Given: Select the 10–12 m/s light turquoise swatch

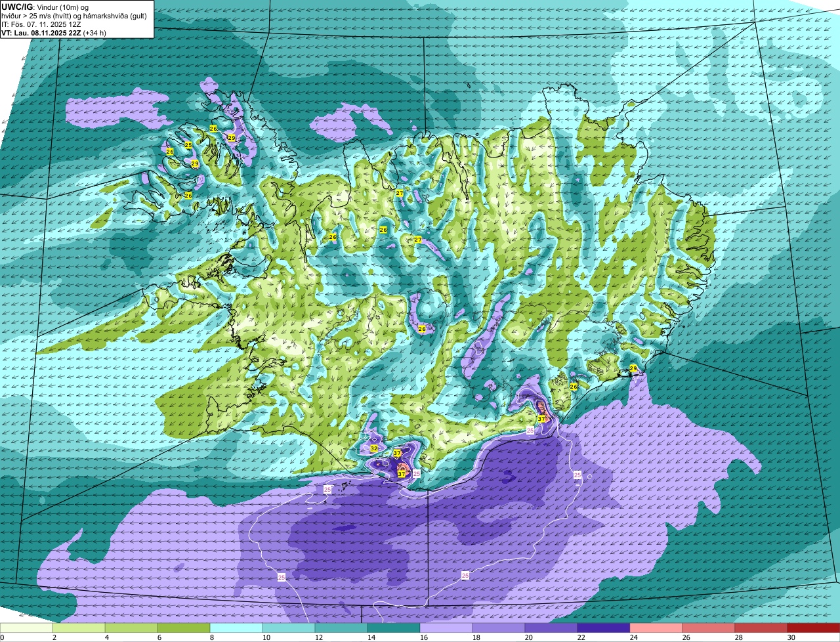Looking at the screenshot, I should tap(289, 628).
